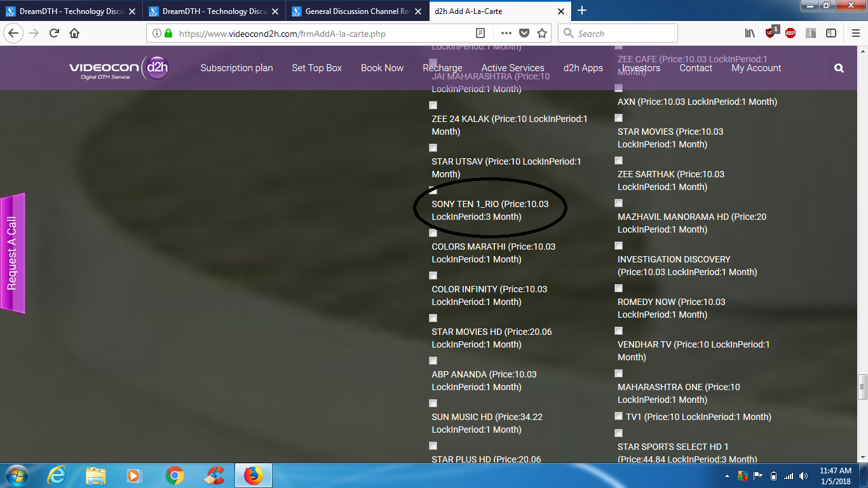
Task: Open the Adblock Plus extension
Action: (x=790, y=33)
